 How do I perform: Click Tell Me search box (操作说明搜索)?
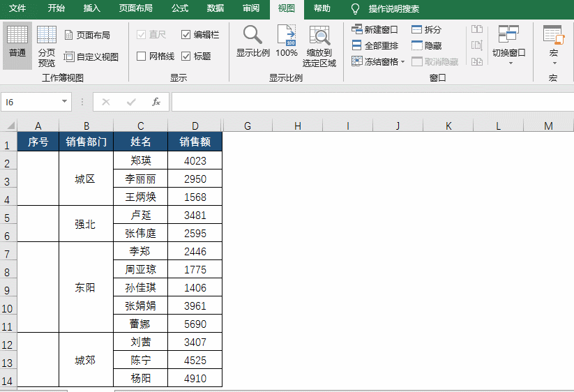(393, 9)
